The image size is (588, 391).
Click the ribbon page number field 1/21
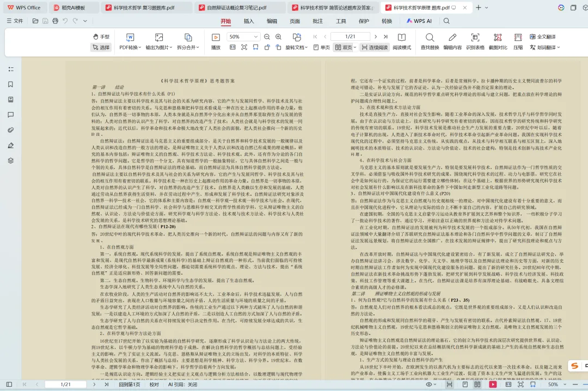coord(350,36)
